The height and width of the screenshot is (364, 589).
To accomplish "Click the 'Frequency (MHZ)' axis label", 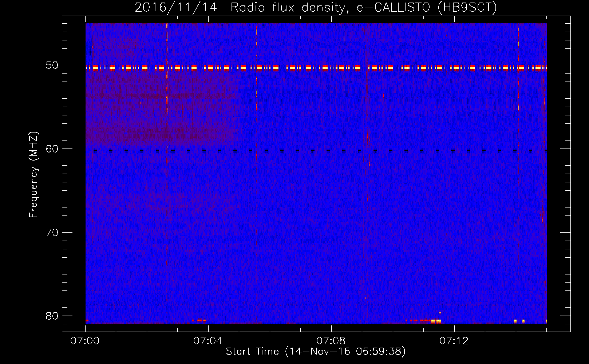I will click(x=33, y=175).
